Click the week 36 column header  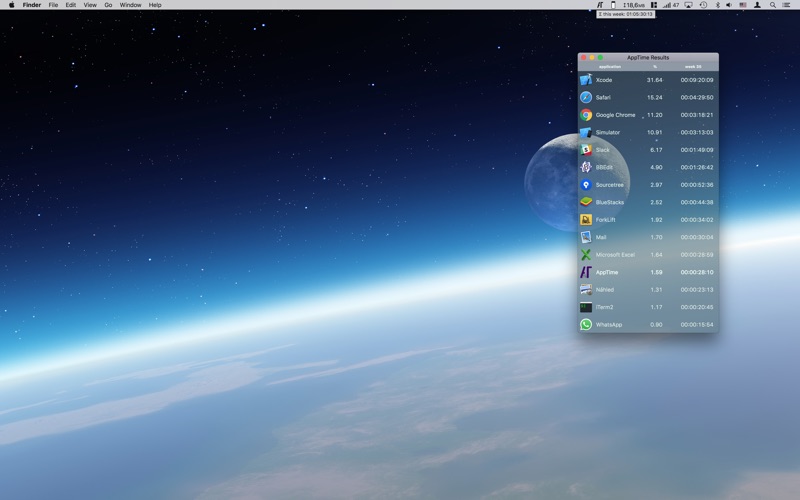pyautogui.click(x=693, y=66)
